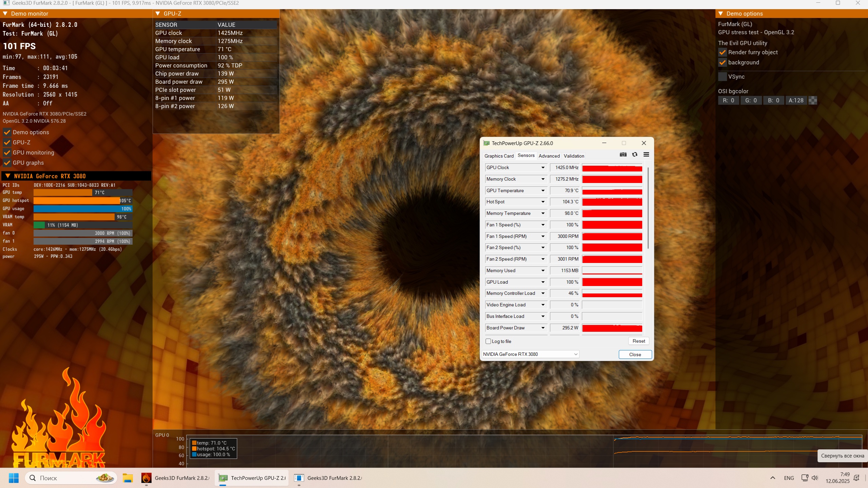This screenshot has height=488, width=868.
Task: Open Memory Clock sensor dropdown
Action: click(543, 179)
